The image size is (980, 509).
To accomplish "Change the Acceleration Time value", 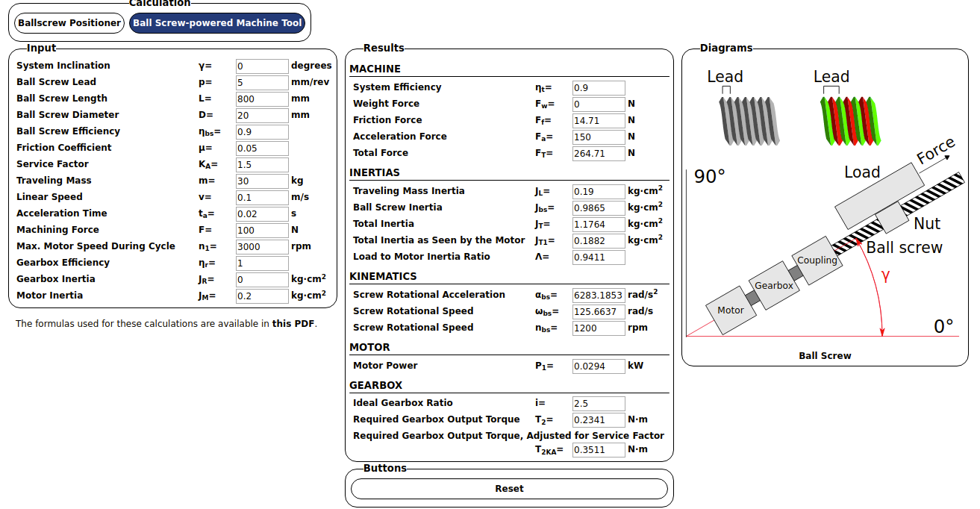I will click(x=262, y=214).
